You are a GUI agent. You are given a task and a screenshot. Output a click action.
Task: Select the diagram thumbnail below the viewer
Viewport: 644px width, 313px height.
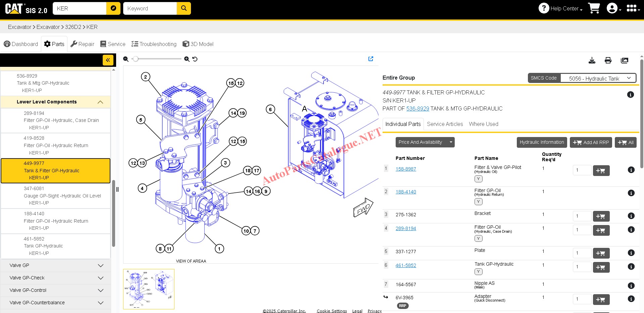149,289
